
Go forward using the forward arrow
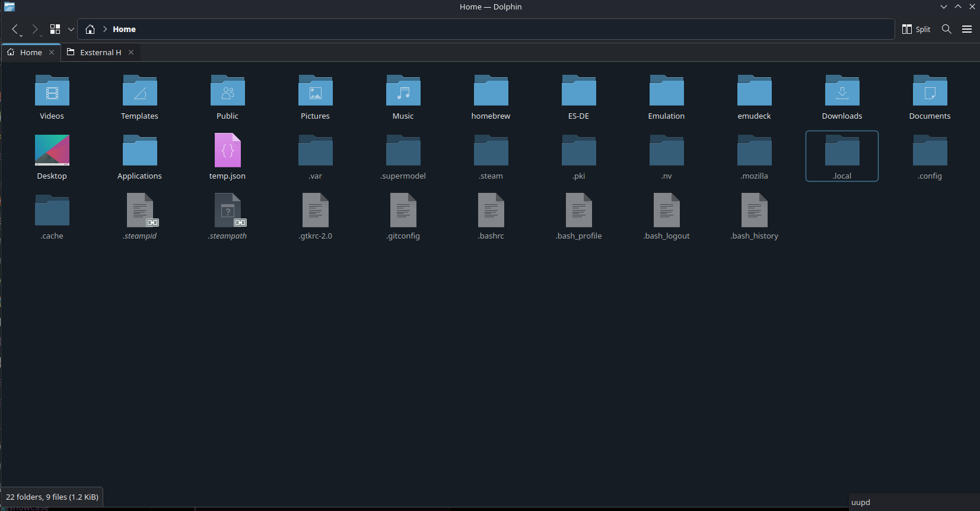pos(35,29)
